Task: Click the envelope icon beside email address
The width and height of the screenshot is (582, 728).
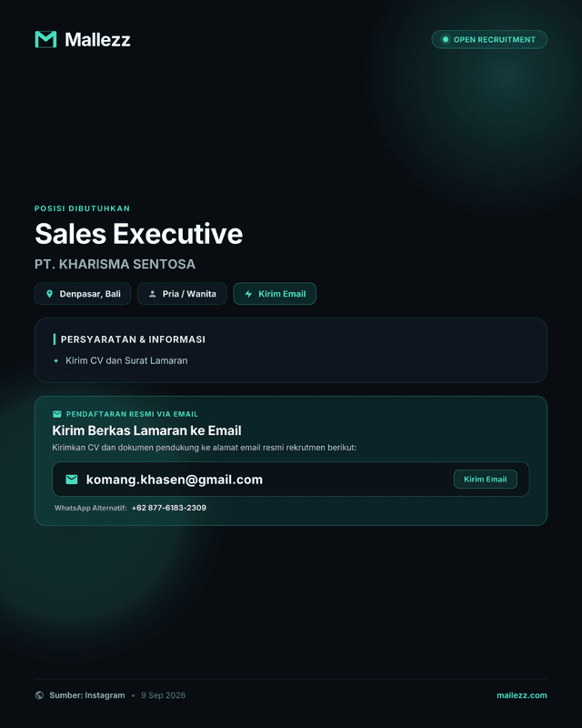Action: coord(72,480)
